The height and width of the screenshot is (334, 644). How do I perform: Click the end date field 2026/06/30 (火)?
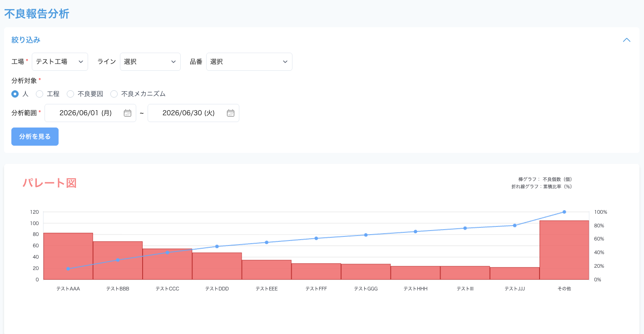pyautogui.click(x=193, y=113)
